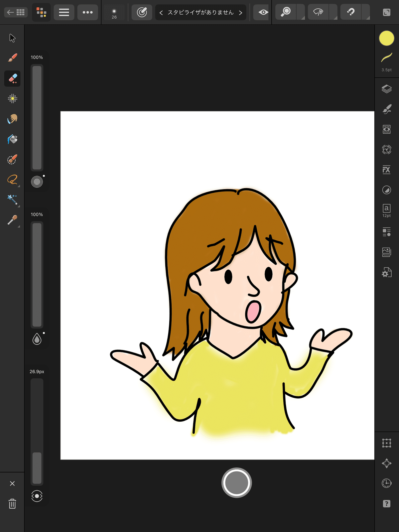Expand the assistant options corner

tap(333, 12)
